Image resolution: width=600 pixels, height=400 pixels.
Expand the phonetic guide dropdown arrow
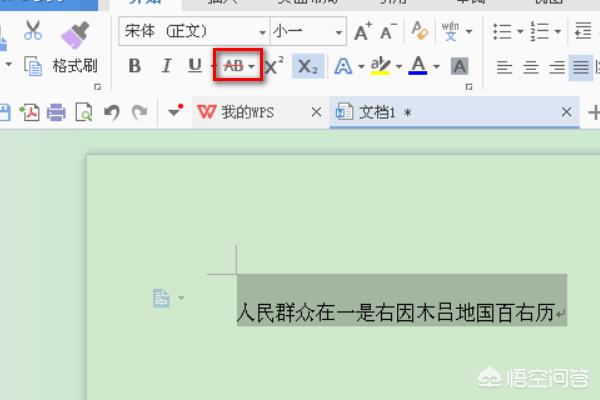click(x=469, y=31)
